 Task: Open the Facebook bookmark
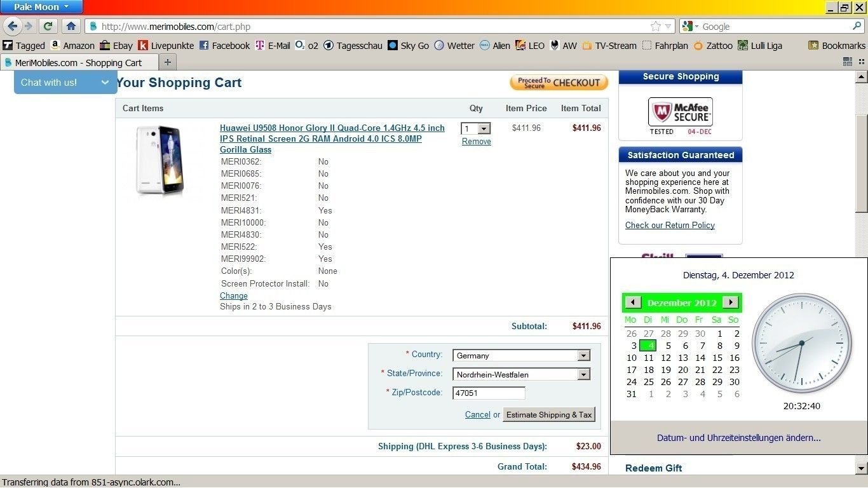tap(224, 45)
